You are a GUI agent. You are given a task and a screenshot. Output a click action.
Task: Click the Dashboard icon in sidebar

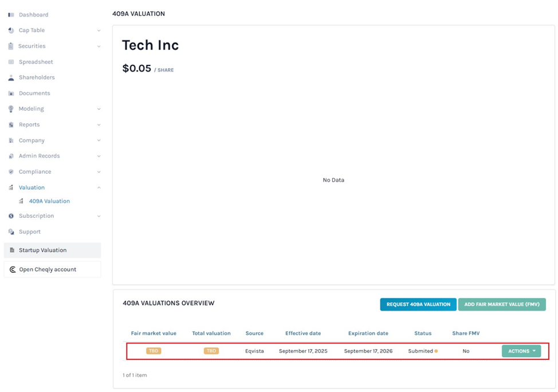pos(11,15)
